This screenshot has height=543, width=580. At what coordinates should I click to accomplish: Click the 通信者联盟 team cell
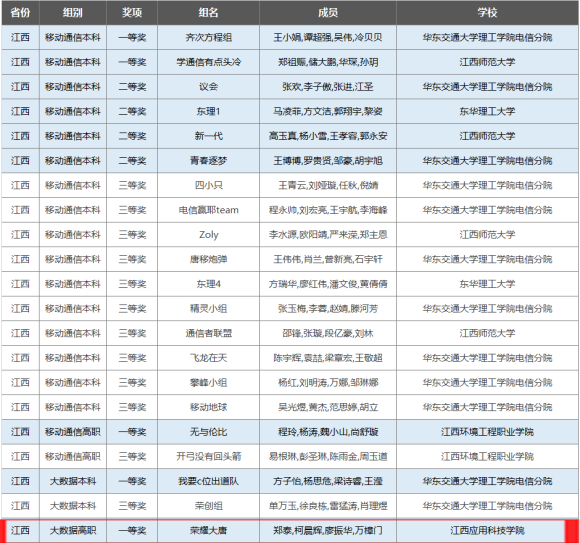point(209,333)
